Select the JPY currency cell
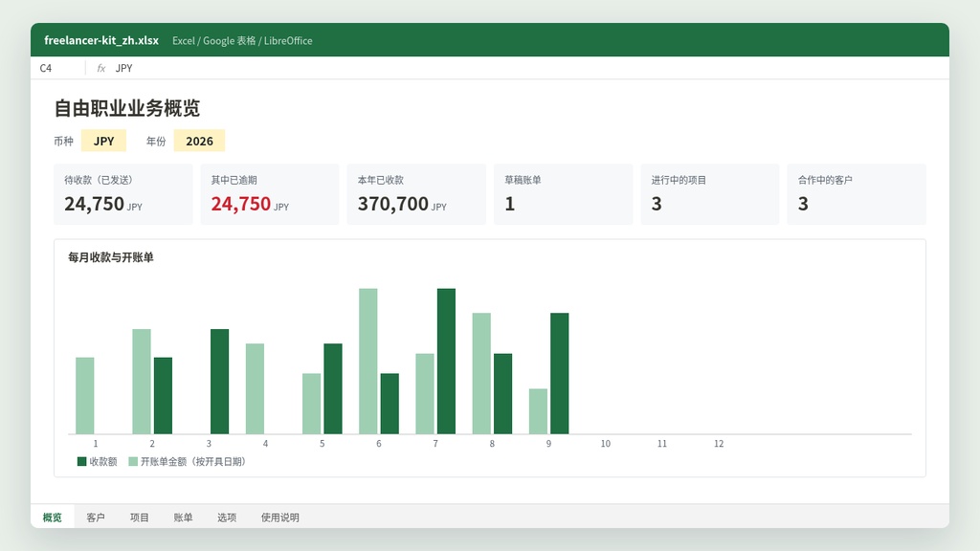 103,141
